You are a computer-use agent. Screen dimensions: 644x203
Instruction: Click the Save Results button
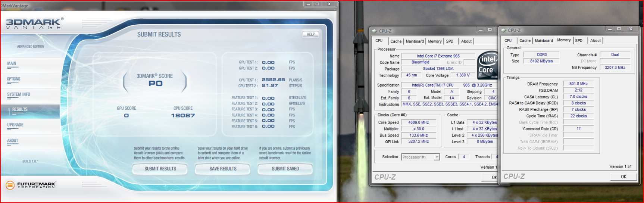[223, 169]
